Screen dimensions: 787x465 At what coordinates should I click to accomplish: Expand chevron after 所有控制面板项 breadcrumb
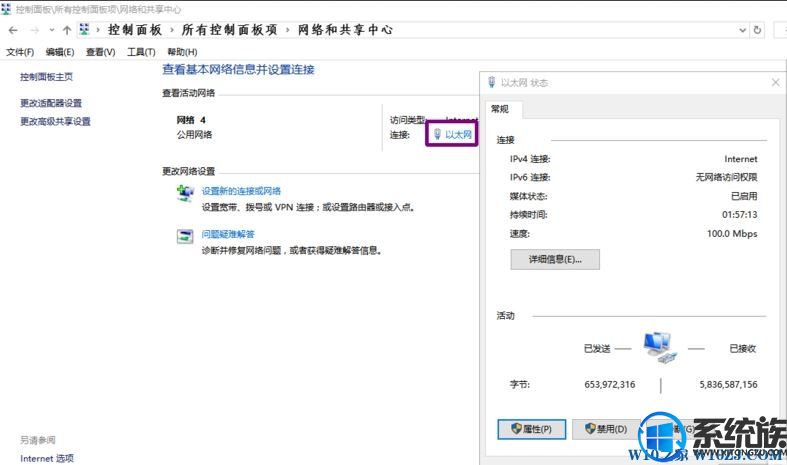(x=288, y=30)
